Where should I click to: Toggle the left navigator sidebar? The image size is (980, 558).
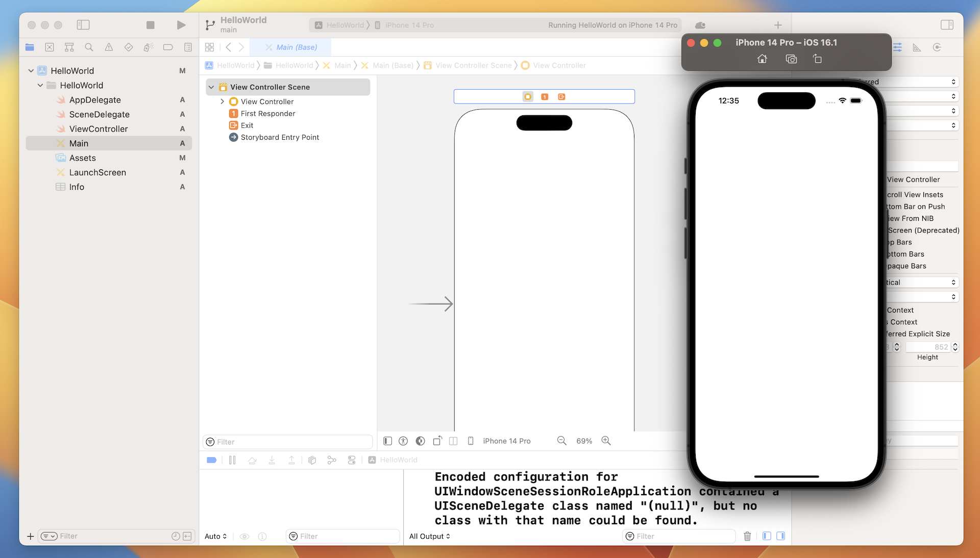pos(83,25)
